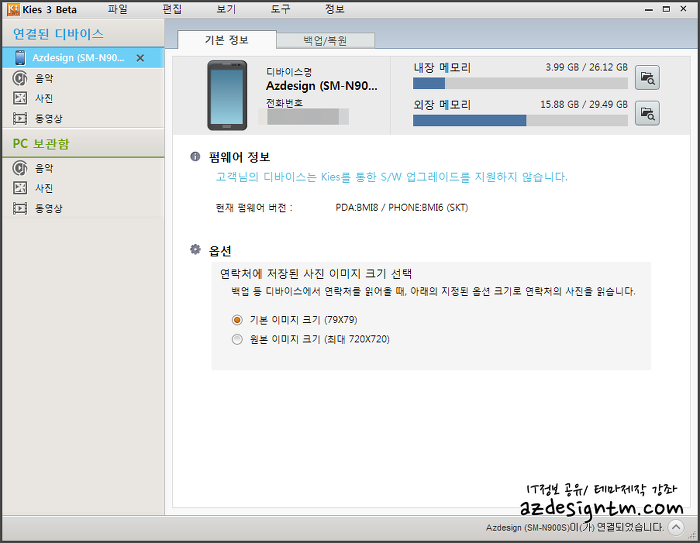Expand the status bar up-arrow button
The width and height of the screenshot is (700, 543).
click(676, 527)
